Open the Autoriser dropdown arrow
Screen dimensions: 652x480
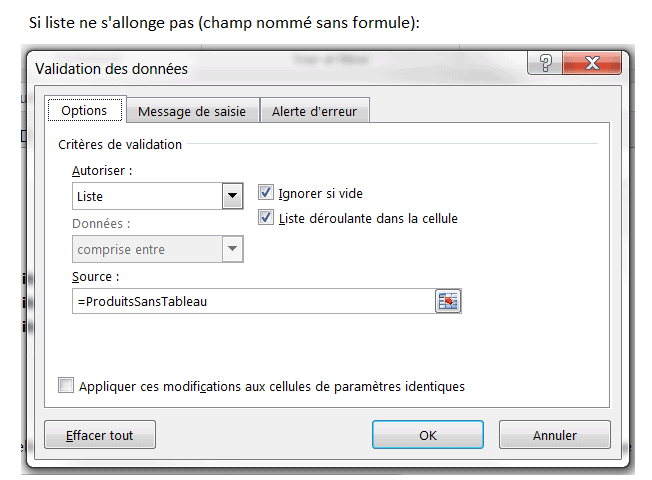(x=233, y=196)
